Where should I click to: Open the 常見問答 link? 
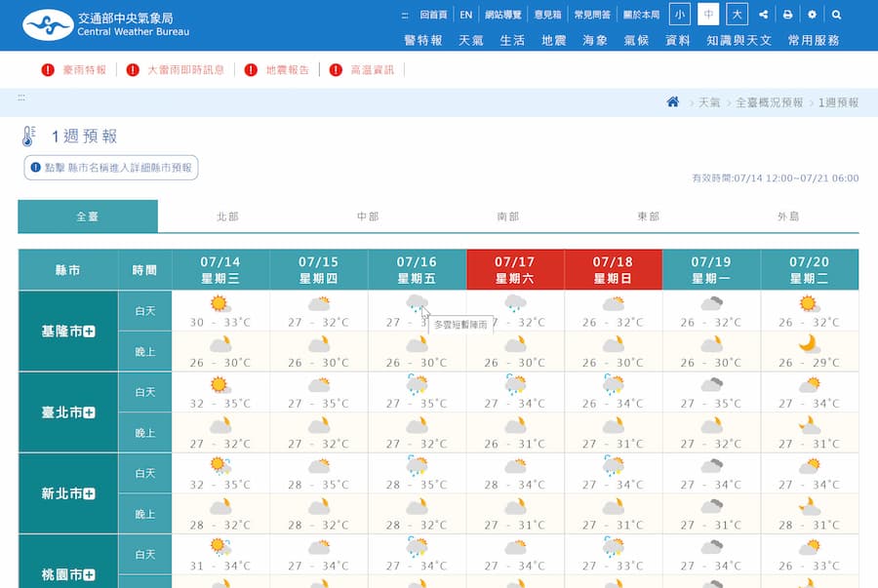592,15
